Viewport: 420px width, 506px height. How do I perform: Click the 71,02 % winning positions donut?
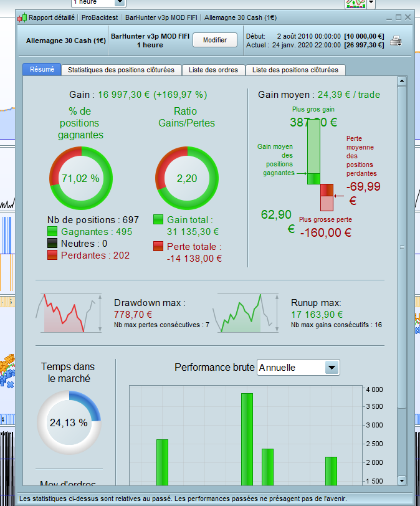(81, 178)
